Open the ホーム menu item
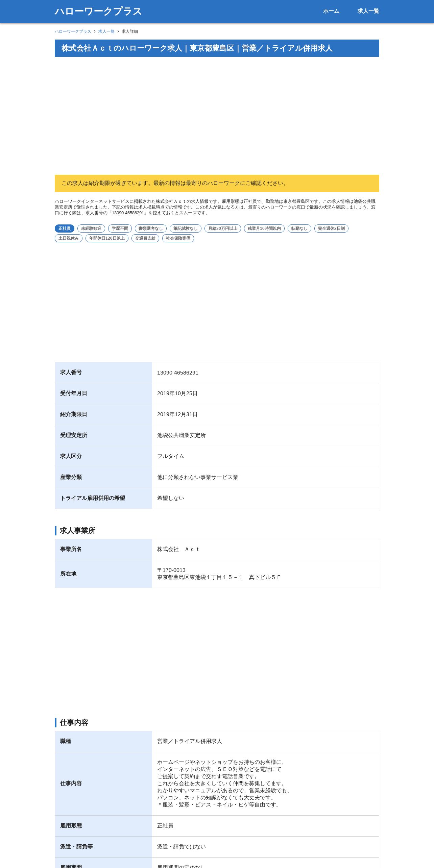 [331, 11]
